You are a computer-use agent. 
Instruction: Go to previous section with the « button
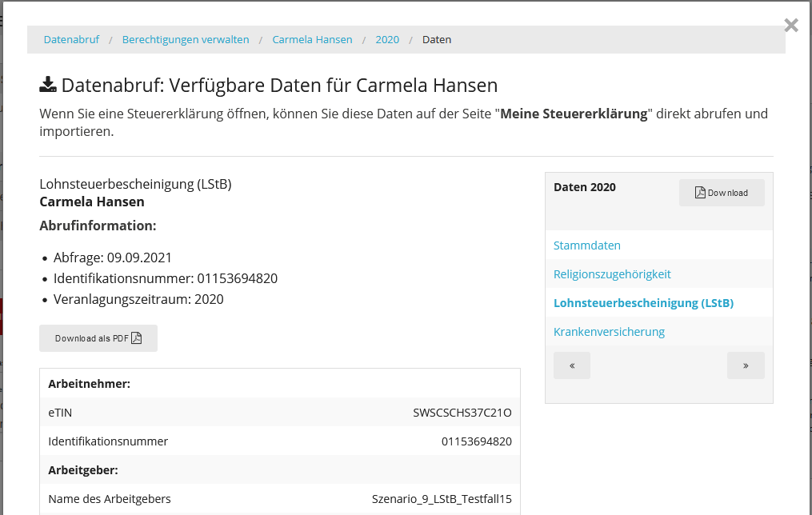coord(571,365)
